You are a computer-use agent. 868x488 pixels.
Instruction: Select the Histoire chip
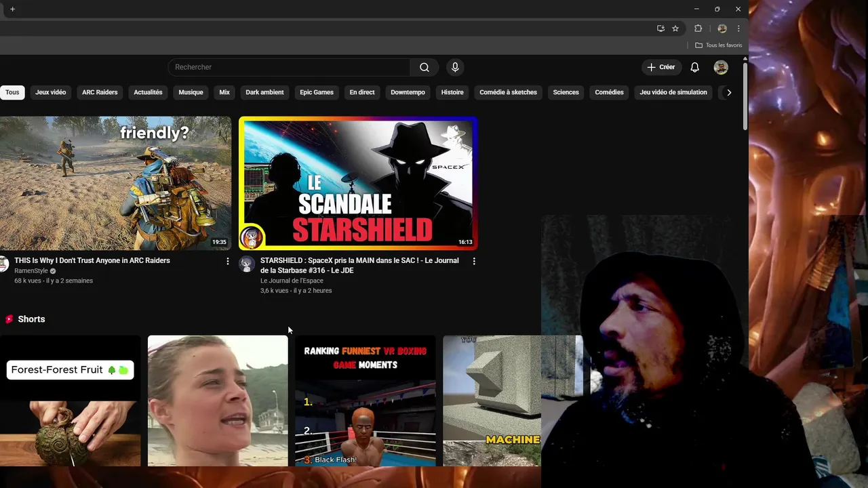click(452, 92)
